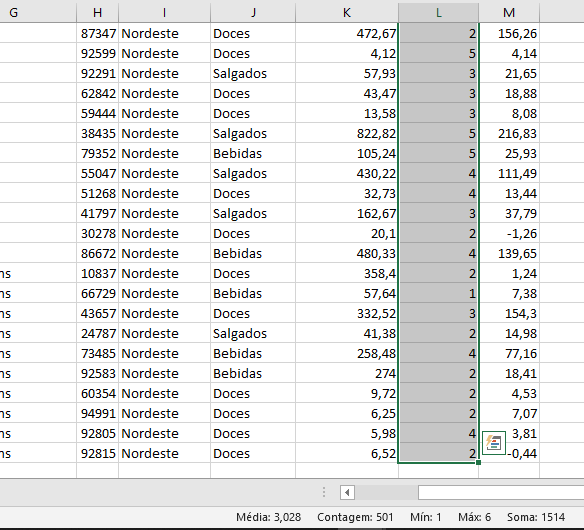Select the column K header

tap(347, 13)
